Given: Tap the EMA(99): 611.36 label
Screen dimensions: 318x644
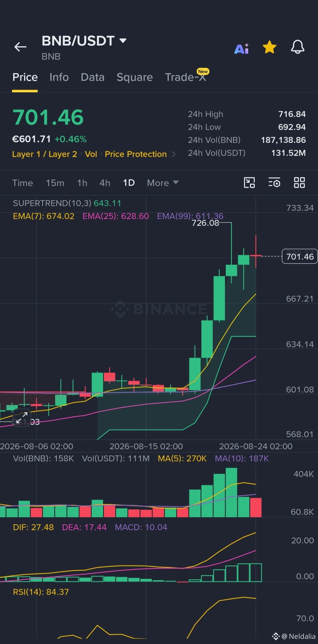Looking at the screenshot, I should (x=190, y=216).
